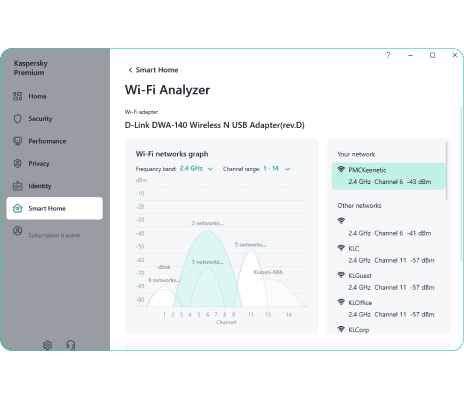Click the back chevron arrow
464x400 pixels.
click(x=130, y=70)
